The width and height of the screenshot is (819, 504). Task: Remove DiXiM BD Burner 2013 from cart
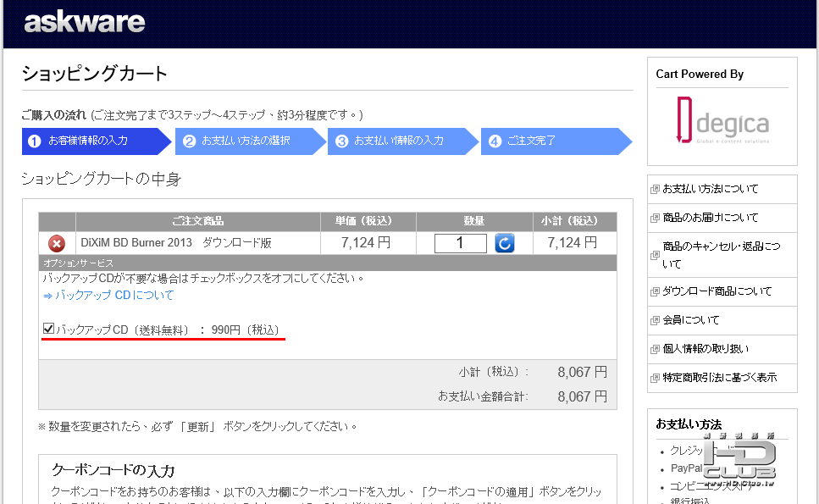click(x=57, y=243)
